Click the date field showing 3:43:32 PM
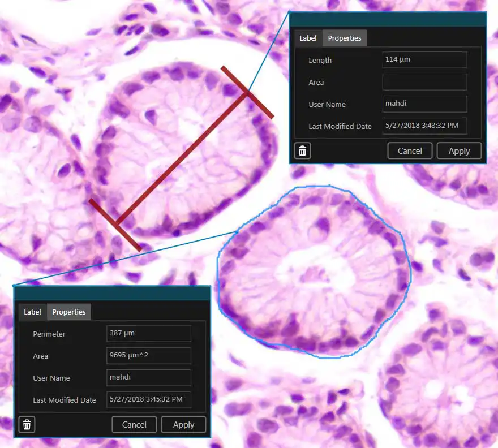Viewport: 498px width, 448px height. pos(424,126)
